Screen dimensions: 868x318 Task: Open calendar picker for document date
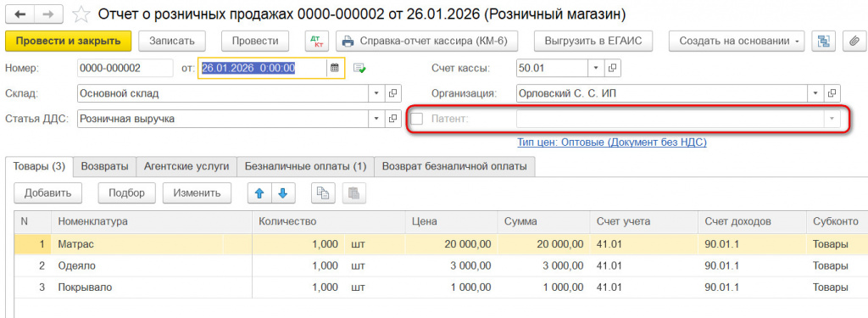point(334,68)
